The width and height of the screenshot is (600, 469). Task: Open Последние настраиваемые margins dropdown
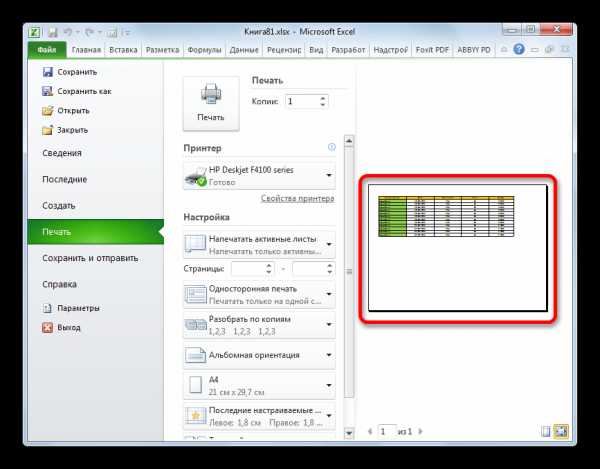[259, 416]
